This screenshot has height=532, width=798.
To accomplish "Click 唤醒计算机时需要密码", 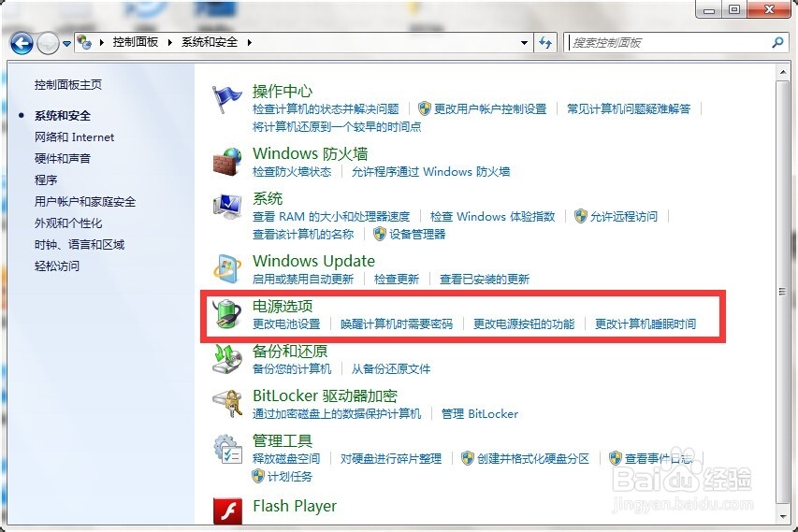I will (x=397, y=324).
